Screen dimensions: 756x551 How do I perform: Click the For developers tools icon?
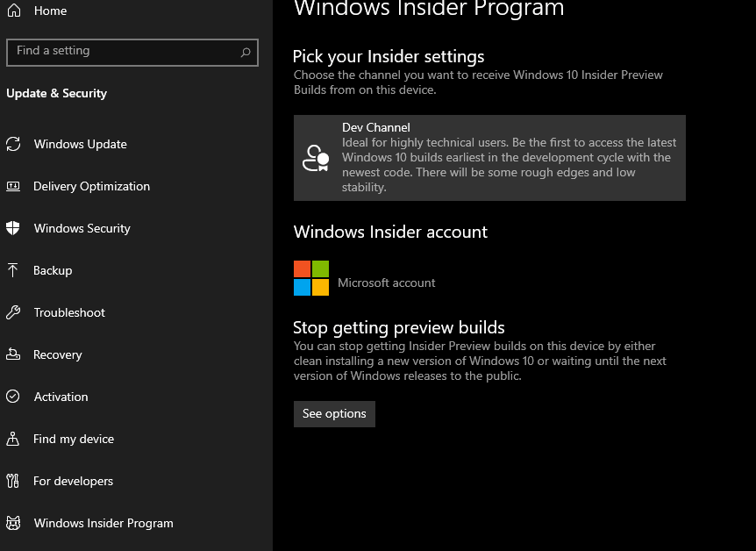13,481
